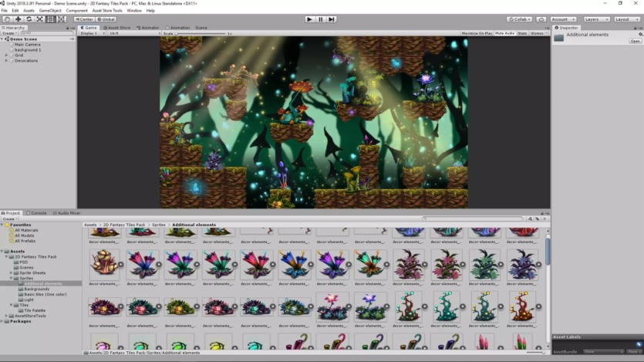Click the All Models search icon

(x=12, y=235)
